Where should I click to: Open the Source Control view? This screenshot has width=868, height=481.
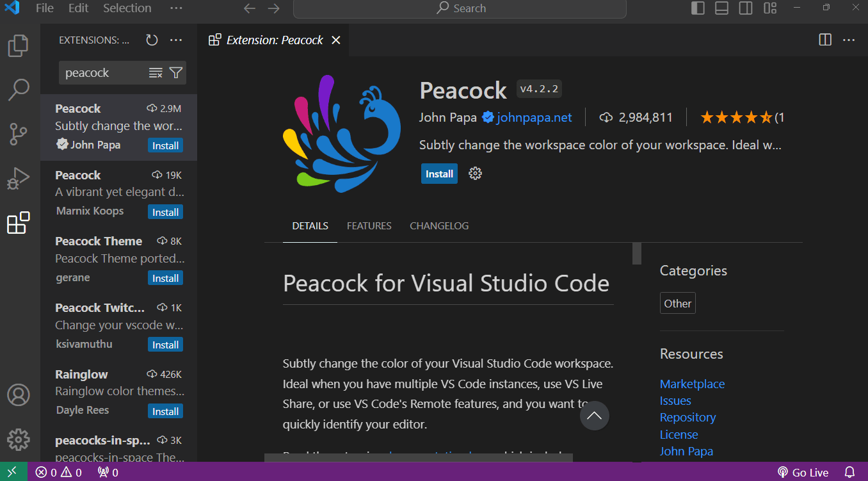[19, 134]
